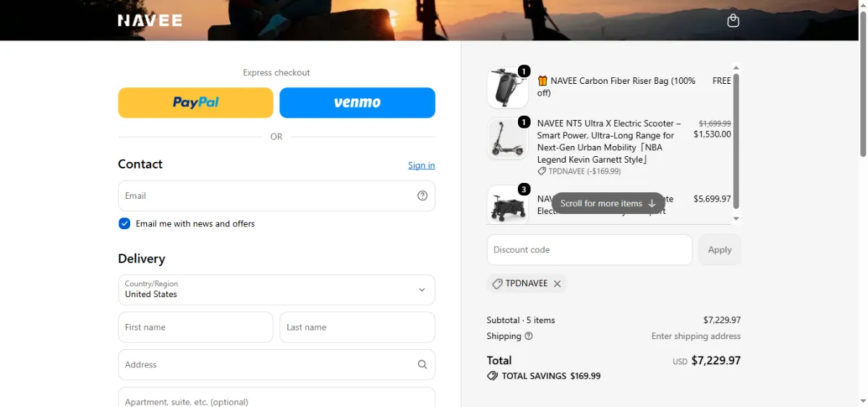868x407 pixels.
Task: Focus the Email input field
Action: click(x=276, y=196)
